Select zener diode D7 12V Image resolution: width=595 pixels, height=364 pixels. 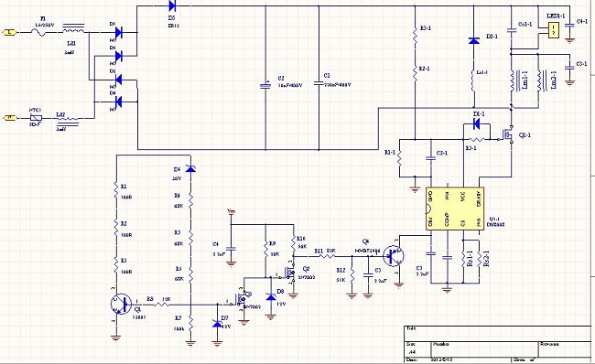click(x=217, y=324)
